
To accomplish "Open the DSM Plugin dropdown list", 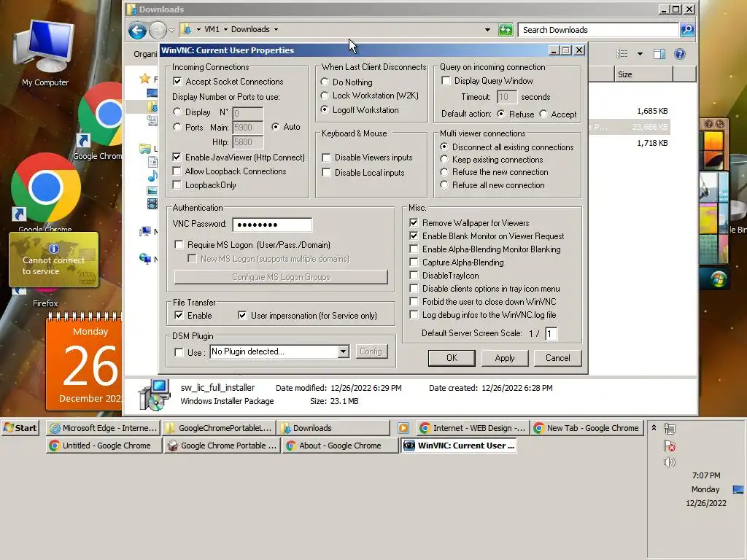I will pyautogui.click(x=343, y=351).
